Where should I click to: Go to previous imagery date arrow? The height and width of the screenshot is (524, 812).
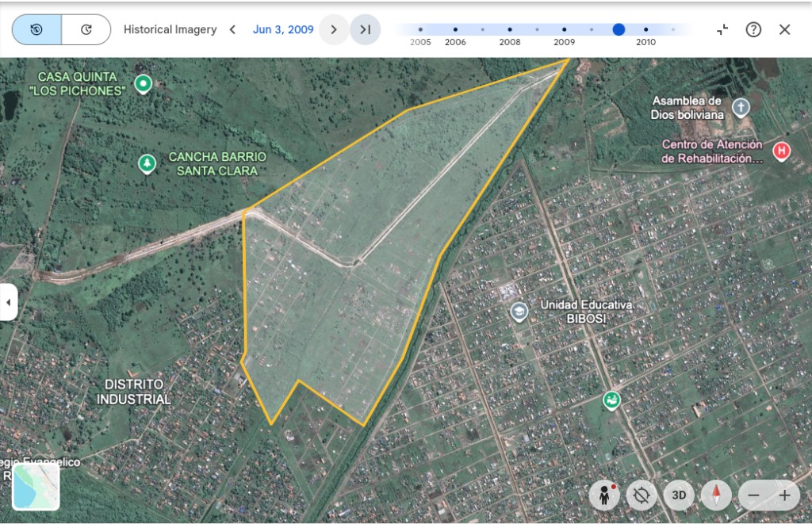232,29
